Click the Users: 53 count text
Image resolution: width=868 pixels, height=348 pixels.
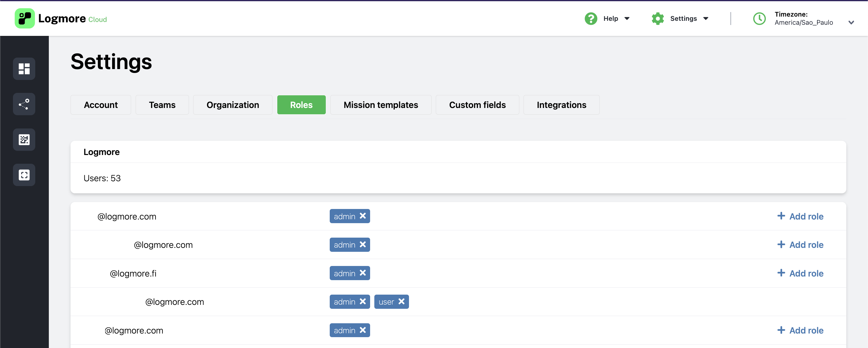pos(102,178)
